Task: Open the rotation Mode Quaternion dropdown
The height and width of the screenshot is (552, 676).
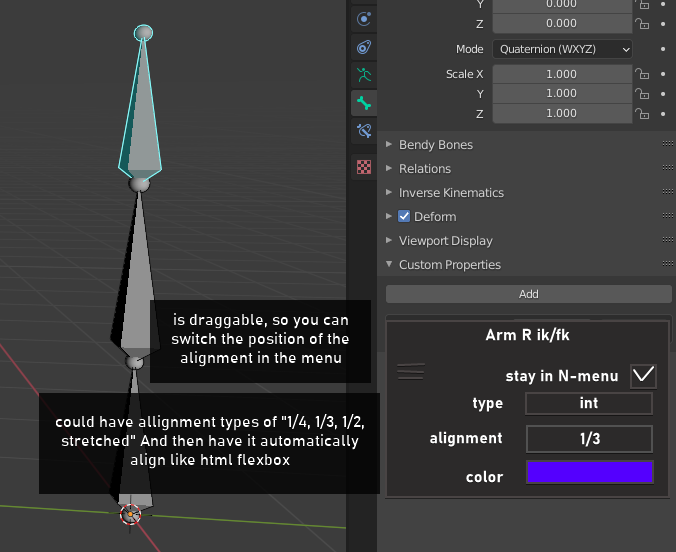Action: [562, 49]
